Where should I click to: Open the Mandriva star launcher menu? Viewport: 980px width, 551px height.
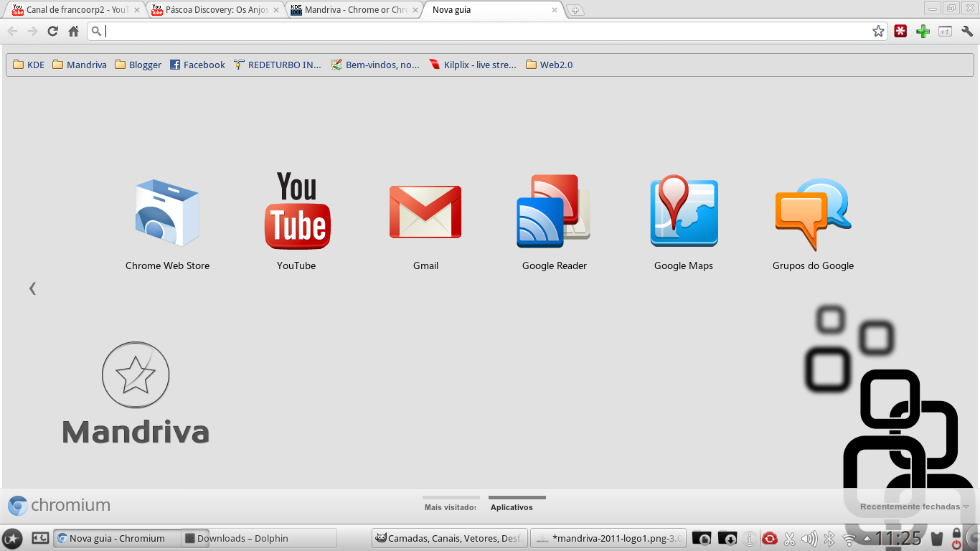12,538
